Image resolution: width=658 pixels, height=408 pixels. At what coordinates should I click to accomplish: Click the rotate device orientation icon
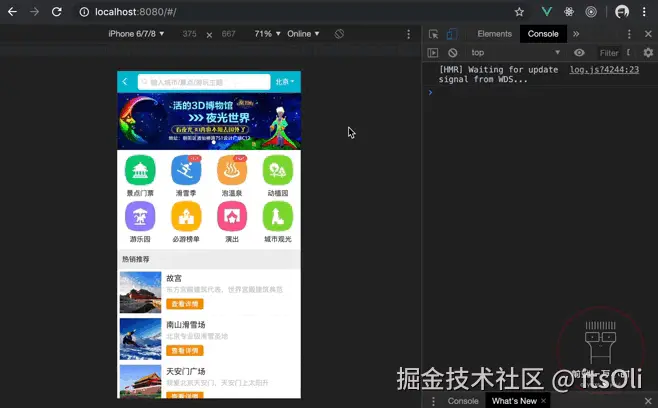pyautogui.click(x=339, y=34)
